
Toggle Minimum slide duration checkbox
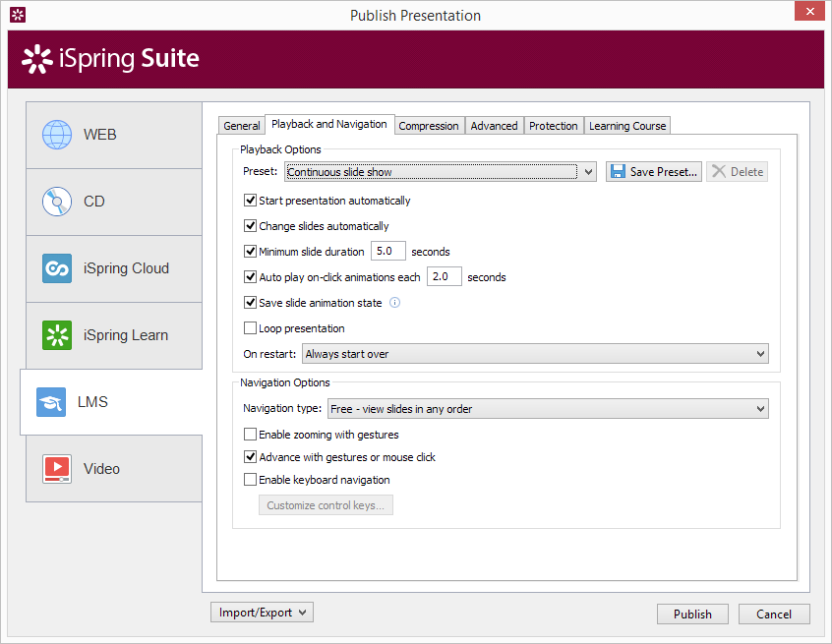click(x=250, y=251)
